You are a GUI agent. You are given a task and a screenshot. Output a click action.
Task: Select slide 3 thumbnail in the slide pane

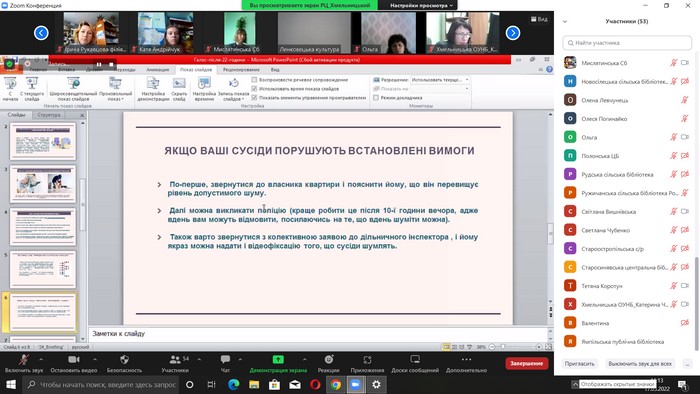coord(43,184)
